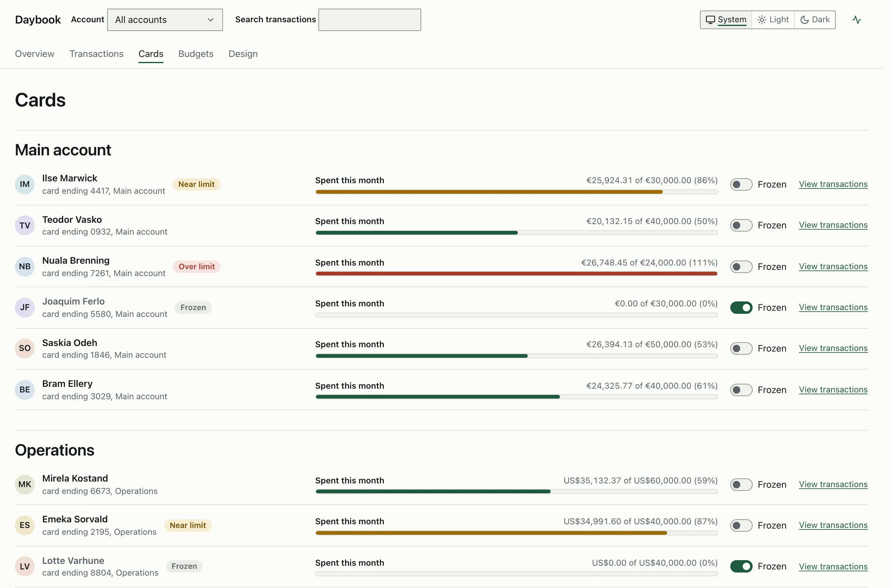This screenshot has width=892, height=588.
Task: Click the LV avatar for Lotte Varhune
Action: click(x=25, y=566)
